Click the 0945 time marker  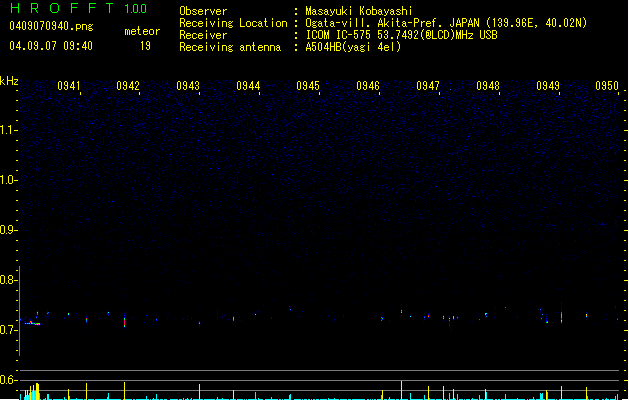308,86
